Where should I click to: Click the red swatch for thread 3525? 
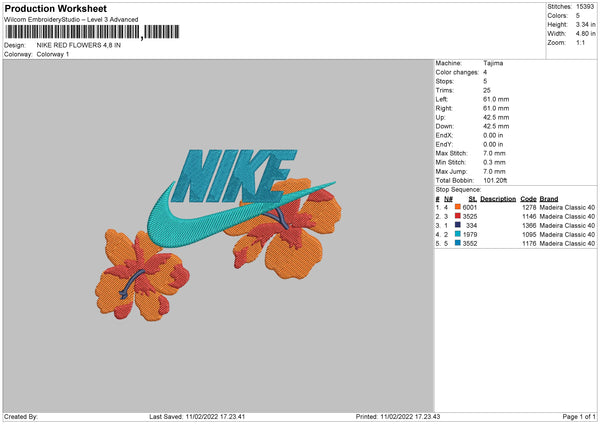click(x=457, y=216)
